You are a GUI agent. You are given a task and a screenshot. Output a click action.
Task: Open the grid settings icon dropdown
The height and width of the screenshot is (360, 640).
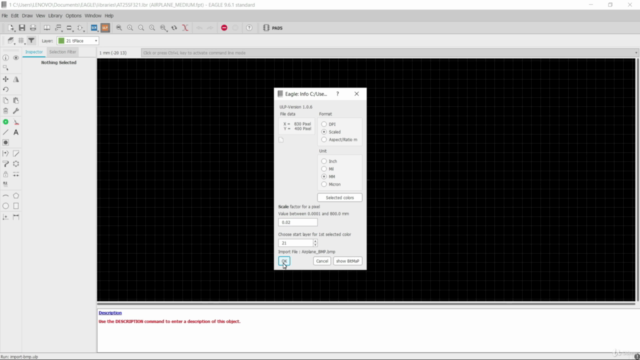[x=22, y=40]
